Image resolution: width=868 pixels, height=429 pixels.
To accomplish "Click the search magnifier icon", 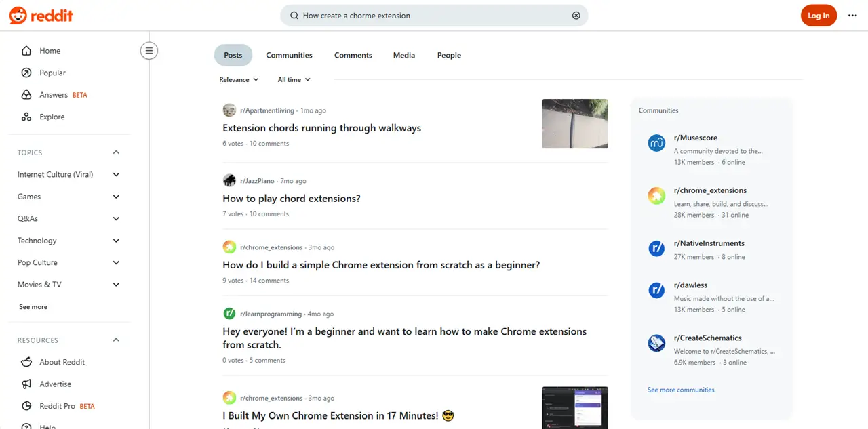I will click(294, 16).
